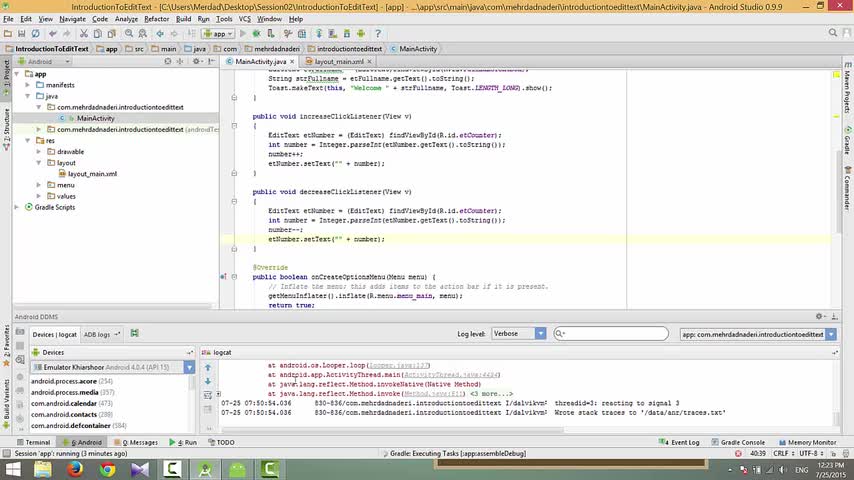Screen dimensions: 854x480
Task: Open the app run configuration dropdown
Action: [x=218, y=34]
